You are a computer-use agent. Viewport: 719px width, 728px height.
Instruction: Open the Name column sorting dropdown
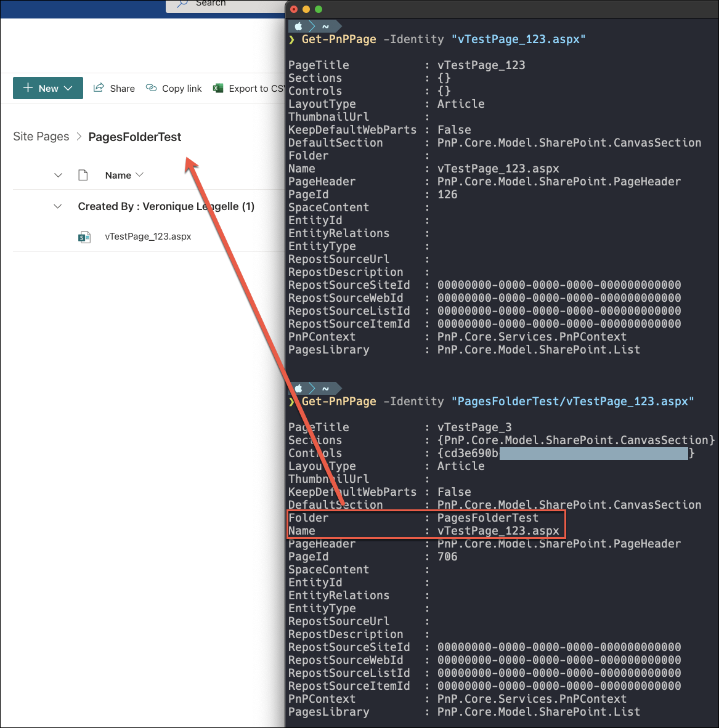pyautogui.click(x=140, y=175)
